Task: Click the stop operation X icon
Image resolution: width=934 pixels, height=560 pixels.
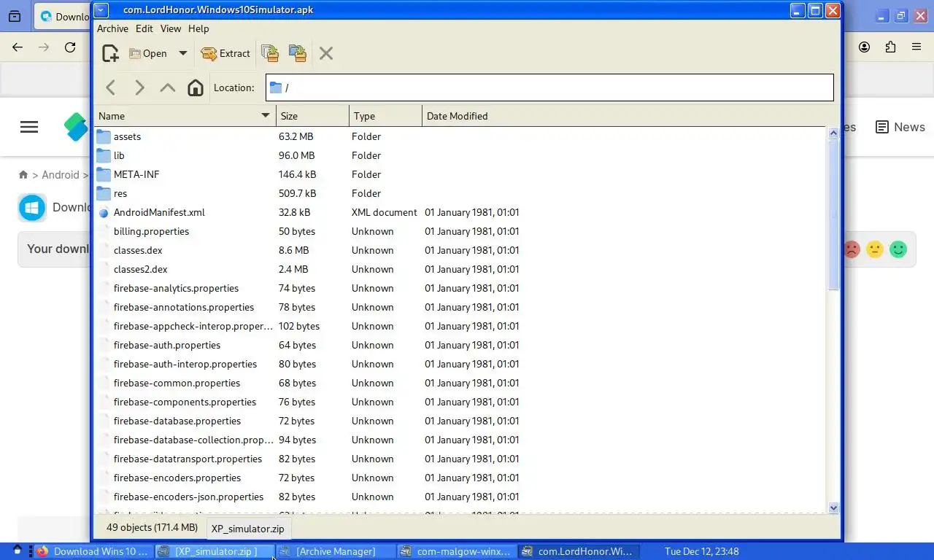Action: coord(326,53)
